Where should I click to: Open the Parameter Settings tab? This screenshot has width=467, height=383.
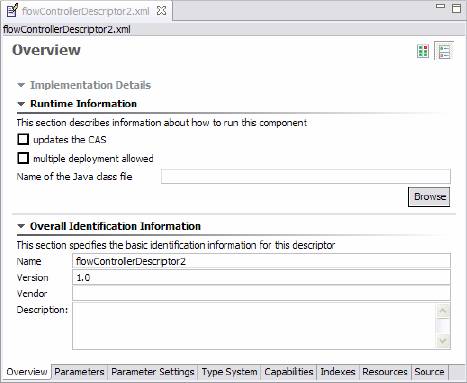[x=153, y=372]
